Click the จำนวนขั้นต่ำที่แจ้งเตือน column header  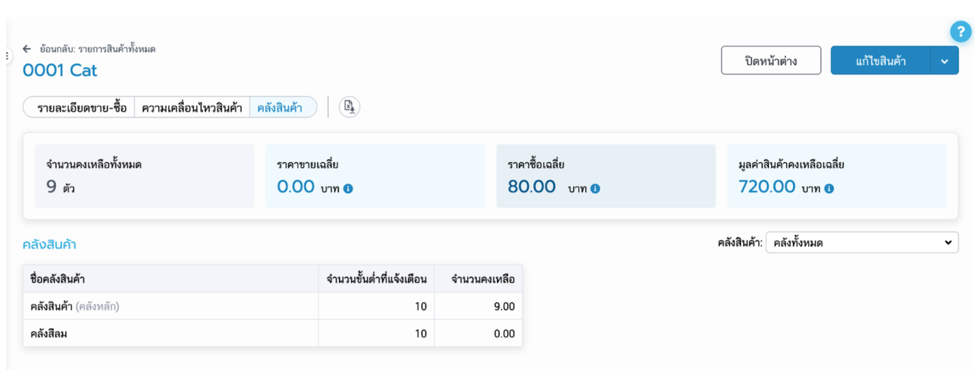pyautogui.click(x=376, y=279)
